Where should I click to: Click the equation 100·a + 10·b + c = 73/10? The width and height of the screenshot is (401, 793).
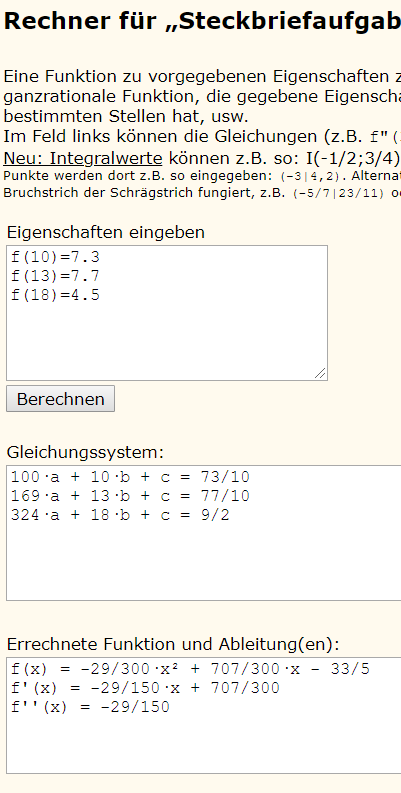(x=130, y=477)
